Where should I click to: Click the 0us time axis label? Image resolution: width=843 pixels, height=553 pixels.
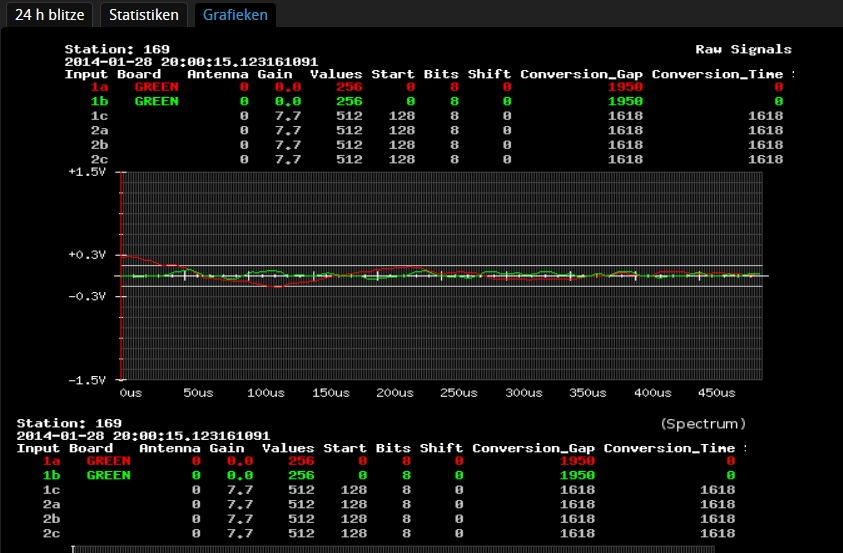pos(132,393)
